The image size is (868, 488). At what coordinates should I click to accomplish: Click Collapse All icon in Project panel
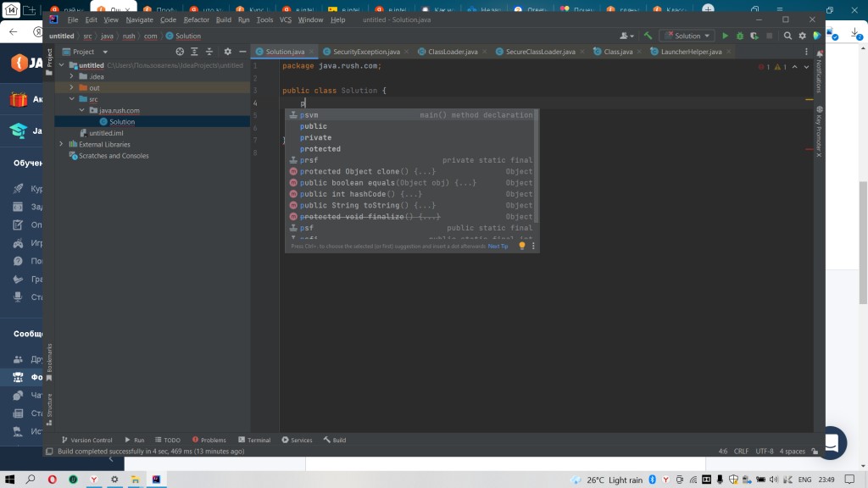point(209,52)
